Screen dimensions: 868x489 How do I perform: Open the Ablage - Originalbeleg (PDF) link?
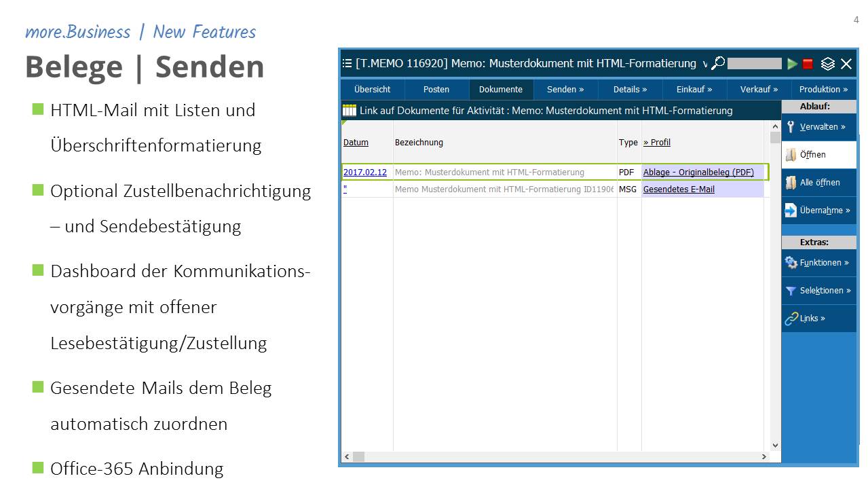tap(698, 173)
